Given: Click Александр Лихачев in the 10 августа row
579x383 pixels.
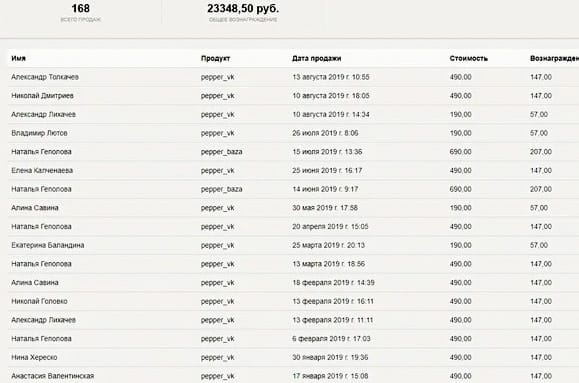Looking at the screenshot, I should pos(44,114).
